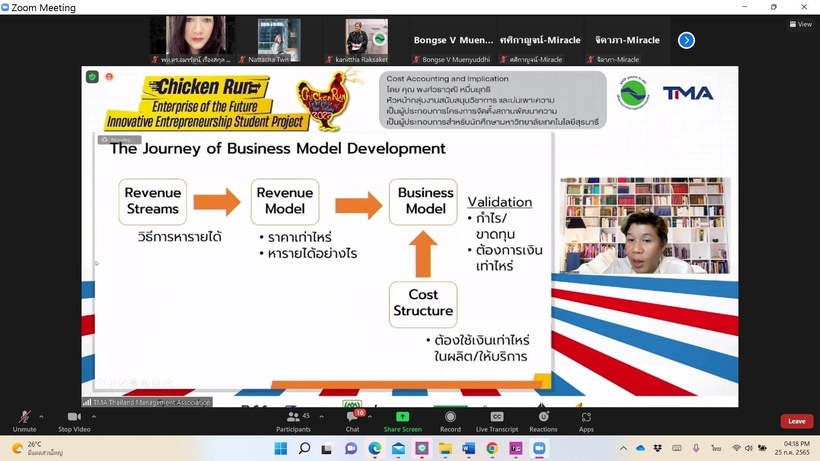The width and height of the screenshot is (820, 461).
Task: Click the presenter's video in shared screen
Action: [645, 225]
